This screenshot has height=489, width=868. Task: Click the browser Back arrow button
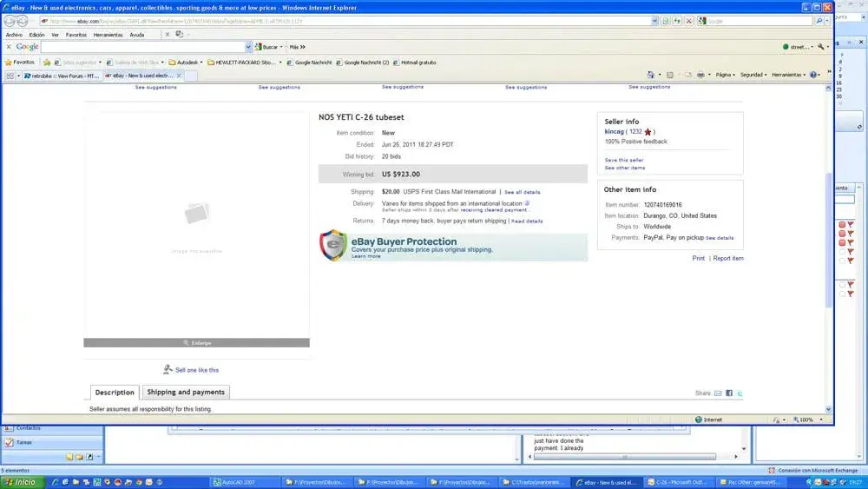pos(10,21)
